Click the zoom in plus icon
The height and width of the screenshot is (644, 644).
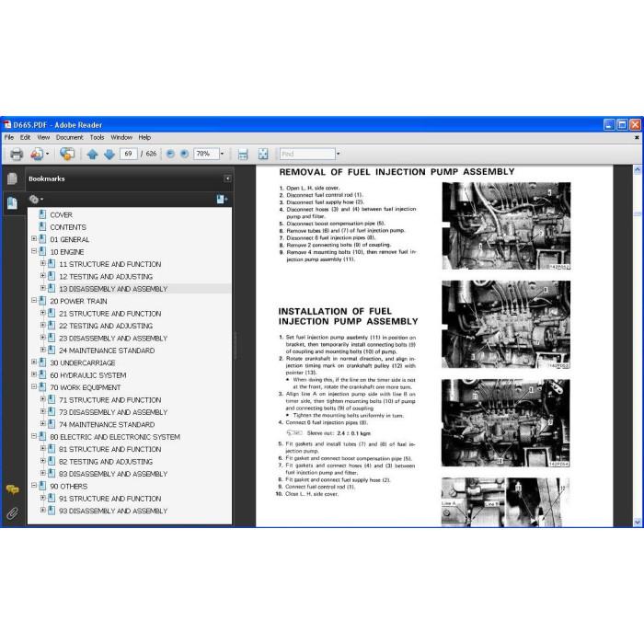(x=184, y=154)
